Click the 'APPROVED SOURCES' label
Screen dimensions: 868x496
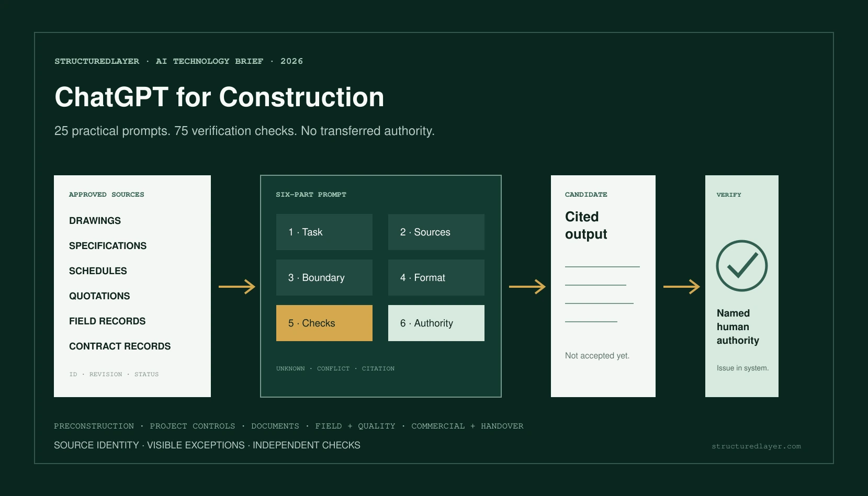[106, 195]
